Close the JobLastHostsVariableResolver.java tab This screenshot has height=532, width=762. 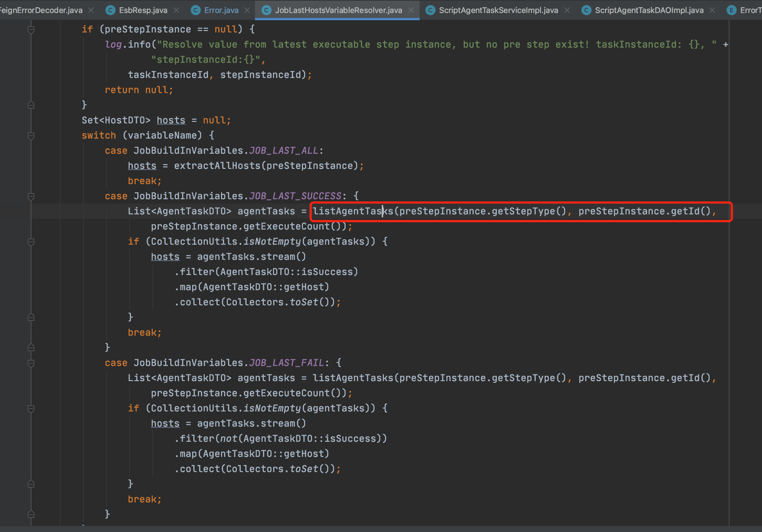[x=411, y=10]
